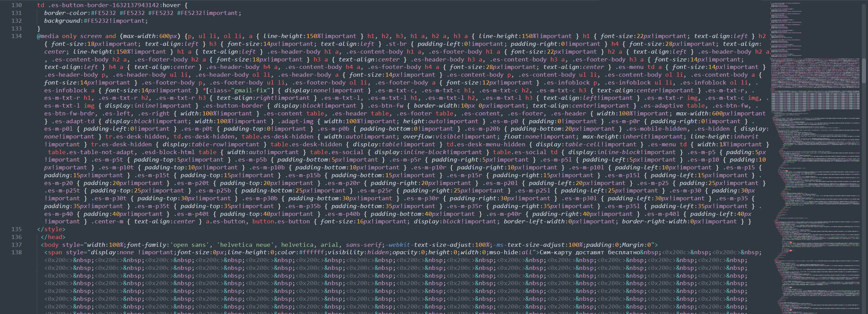Image resolution: width=868 pixels, height=314 pixels.
Task: Click line number 138 in the gutter
Action: click(x=17, y=252)
